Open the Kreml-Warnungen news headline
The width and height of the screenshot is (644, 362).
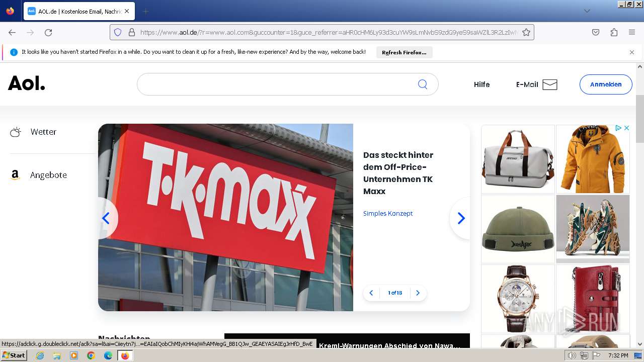point(389,345)
